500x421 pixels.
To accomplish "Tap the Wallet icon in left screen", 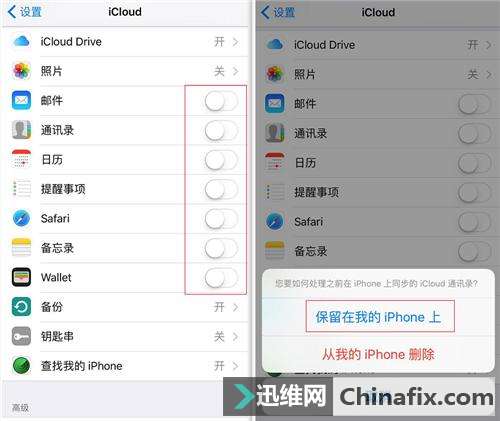I will [22, 277].
